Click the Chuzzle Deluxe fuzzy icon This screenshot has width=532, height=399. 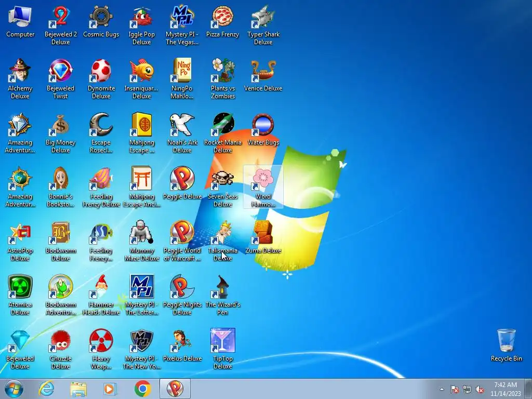coord(60,349)
